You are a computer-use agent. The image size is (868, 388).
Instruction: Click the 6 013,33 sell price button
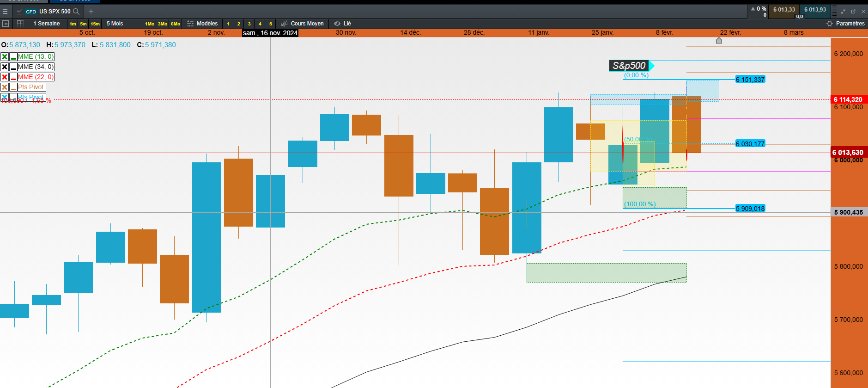tap(784, 10)
